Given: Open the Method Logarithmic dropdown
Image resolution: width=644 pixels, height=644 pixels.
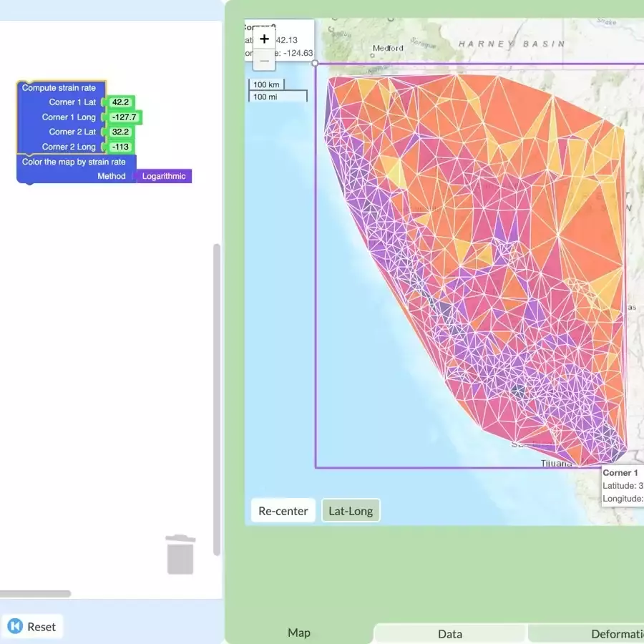Looking at the screenshot, I should [x=164, y=176].
